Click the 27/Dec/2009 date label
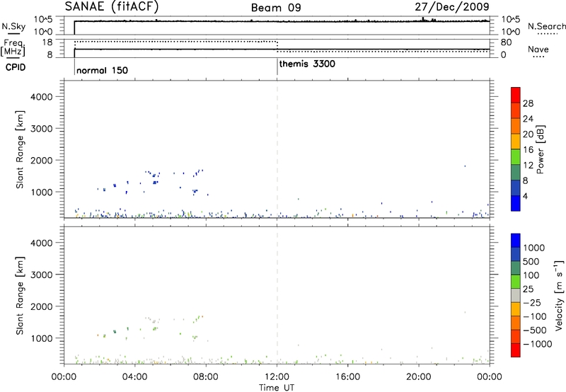 (x=452, y=6)
